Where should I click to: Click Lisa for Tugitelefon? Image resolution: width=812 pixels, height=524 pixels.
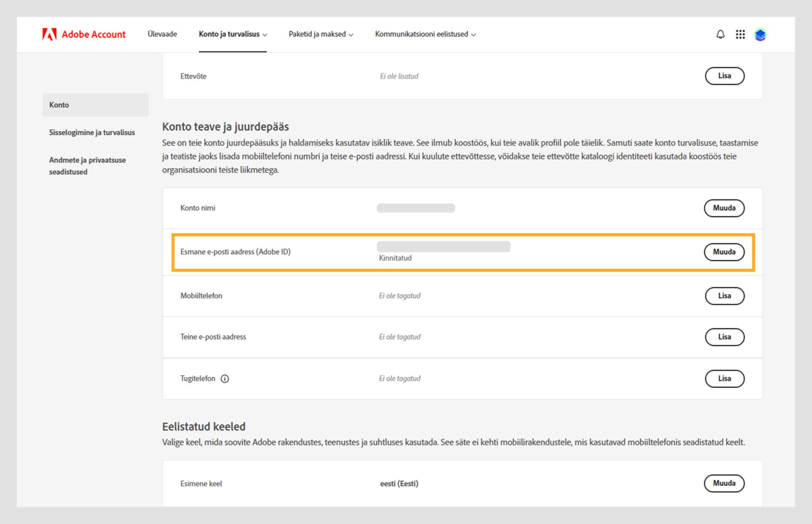pyautogui.click(x=724, y=379)
